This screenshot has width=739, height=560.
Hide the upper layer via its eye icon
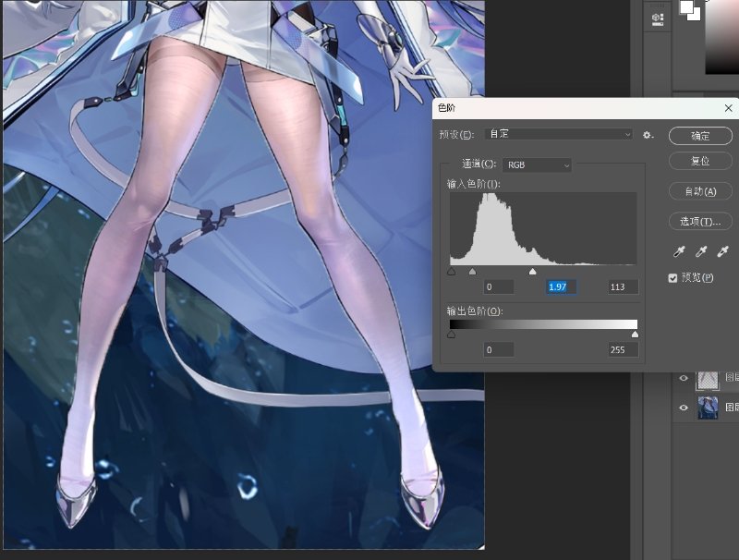coord(684,378)
